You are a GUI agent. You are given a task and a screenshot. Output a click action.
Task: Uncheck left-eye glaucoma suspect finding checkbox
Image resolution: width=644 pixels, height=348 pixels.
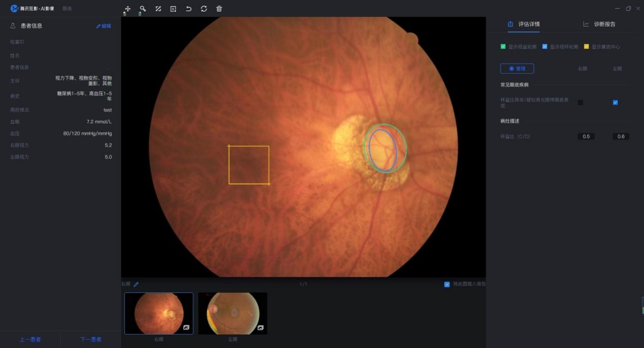coord(615,102)
